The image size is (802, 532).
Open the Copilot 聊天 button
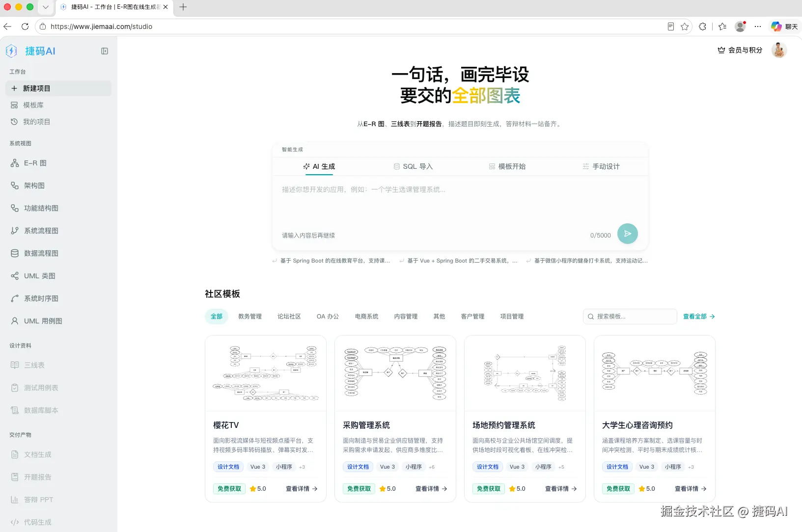(x=784, y=27)
